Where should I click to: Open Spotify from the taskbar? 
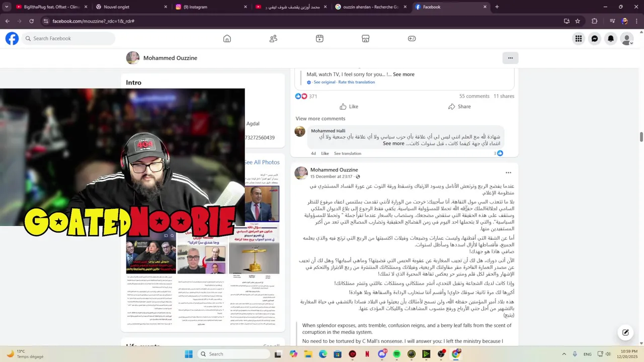397,354
